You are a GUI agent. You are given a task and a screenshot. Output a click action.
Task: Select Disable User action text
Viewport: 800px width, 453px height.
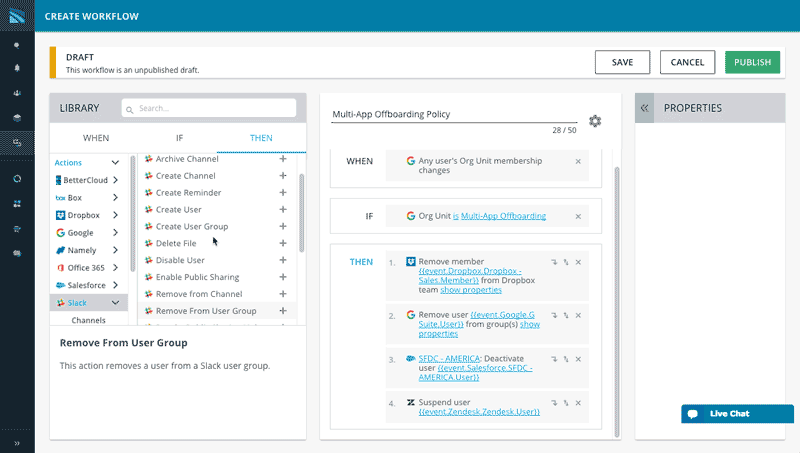point(180,260)
